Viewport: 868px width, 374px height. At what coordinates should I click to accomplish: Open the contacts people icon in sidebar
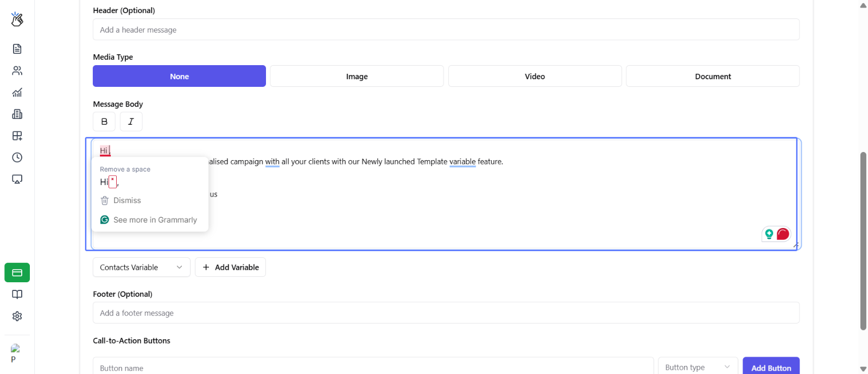(17, 71)
